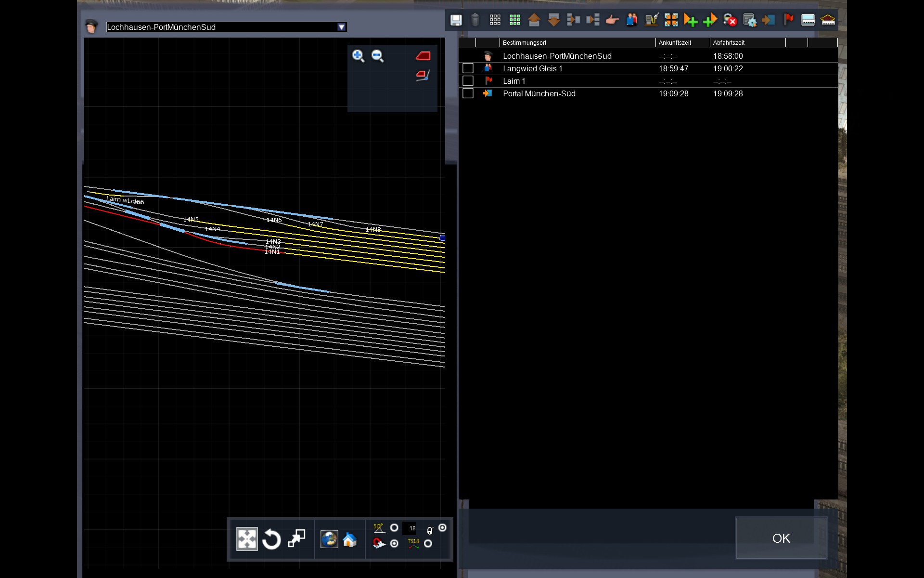Image resolution: width=924 pixels, height=578 pixels.
Task: Toggle the 30° angle snap radio button
Action: (394, 527)
